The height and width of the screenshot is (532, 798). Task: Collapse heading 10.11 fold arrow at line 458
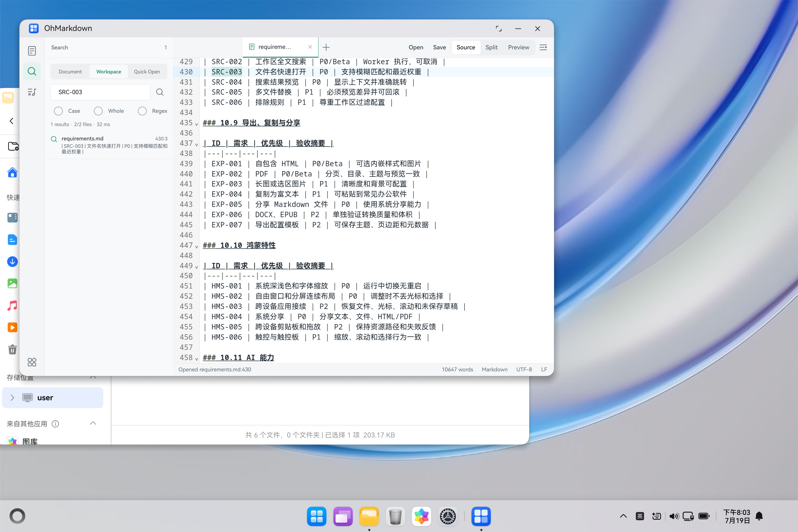[x=196, y=359]
